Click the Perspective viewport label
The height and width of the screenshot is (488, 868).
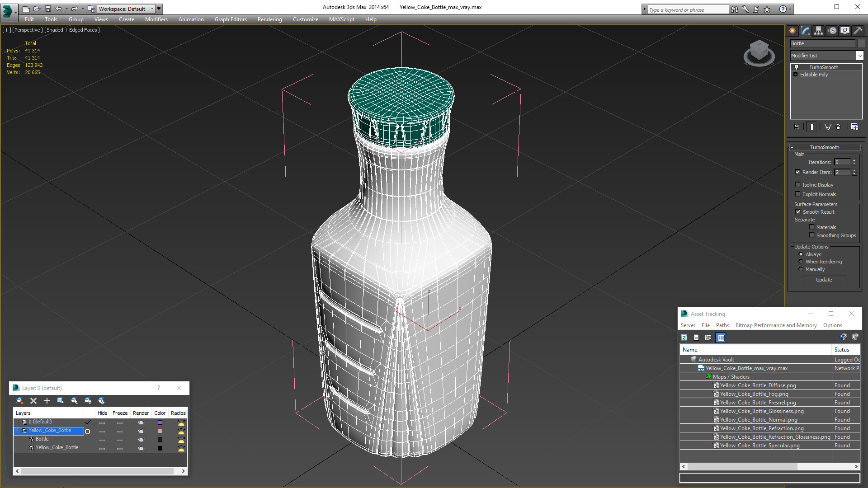pyautogui.click(x=28, y=30)
